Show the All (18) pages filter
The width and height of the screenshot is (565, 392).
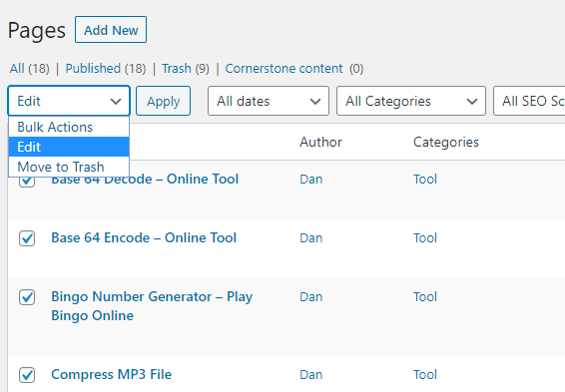tap(30, 69)
